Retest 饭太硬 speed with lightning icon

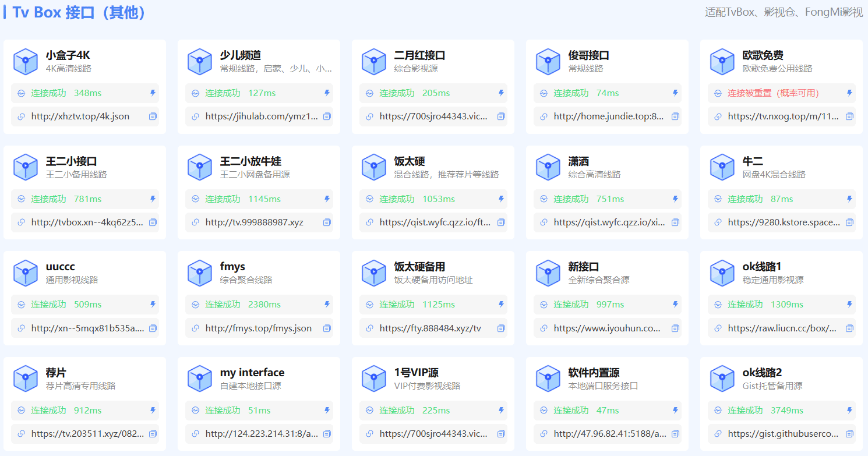click(502, 199)
